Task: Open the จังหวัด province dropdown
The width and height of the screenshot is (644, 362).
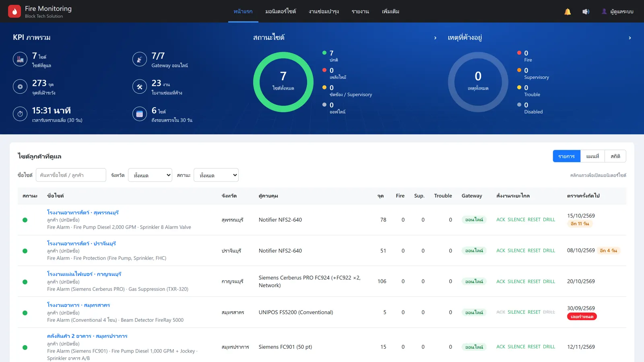Action: tap(150, 175)
